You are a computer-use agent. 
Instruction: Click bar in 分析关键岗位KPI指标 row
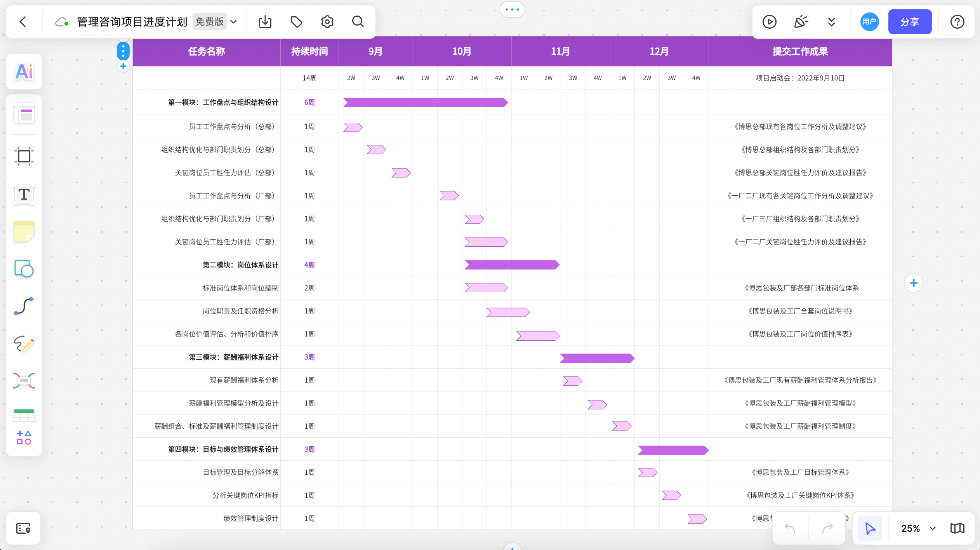(671, 495)
